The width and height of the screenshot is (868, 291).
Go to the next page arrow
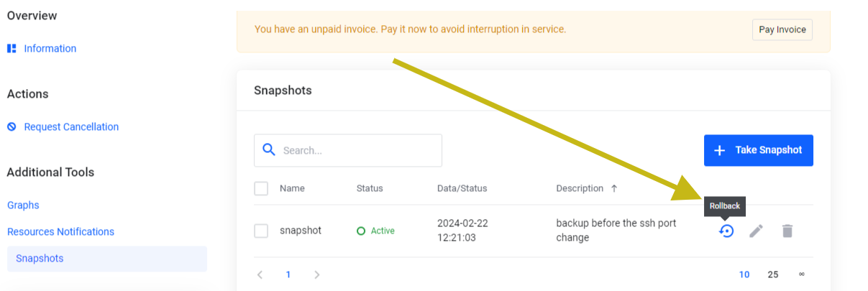(317, 274)
